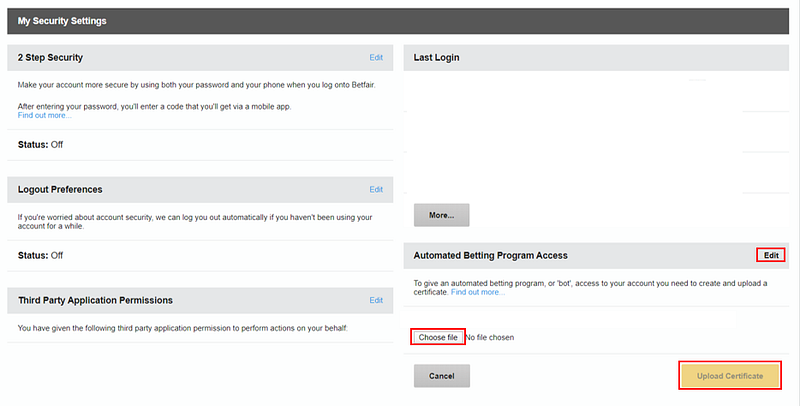Edit Logout Preferences
This screenshot has width=800, height=406.
tap(376, 189)
